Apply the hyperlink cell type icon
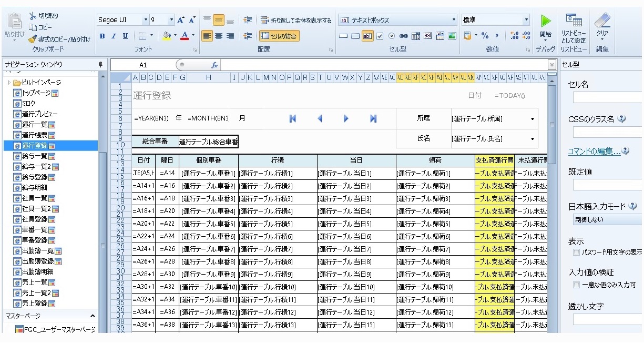Image resolution: width=644 pixels, height=343 pixels. pyautogui.click(x=403, y=36)
